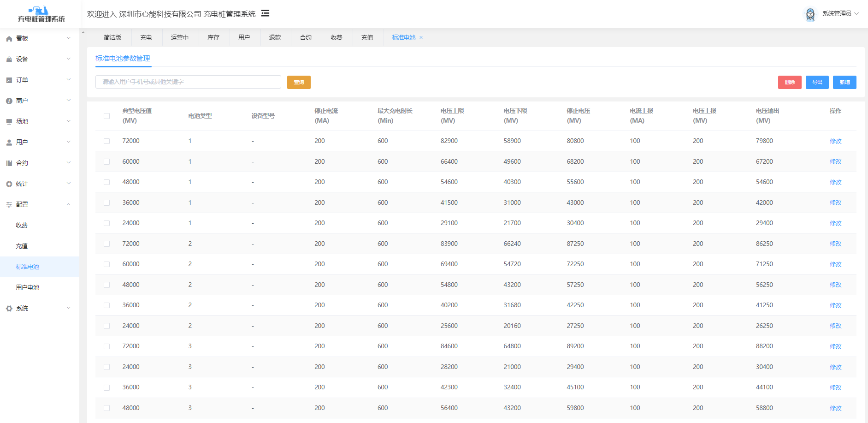The height and width of the screenshot is (423, 868).
Task: Toggle the sidebar collapse hamburger icon
Action: pyautogui.click(x=265, y=13)
